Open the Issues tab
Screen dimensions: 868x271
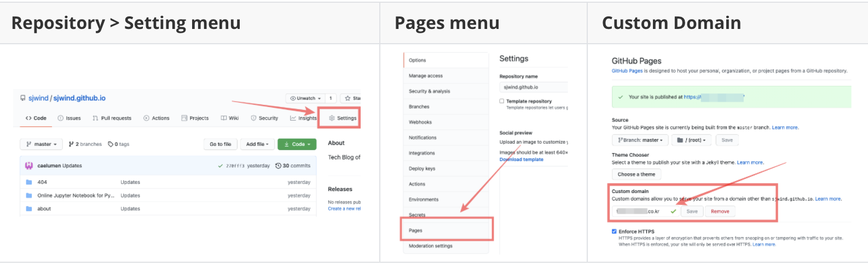(70, 118)
